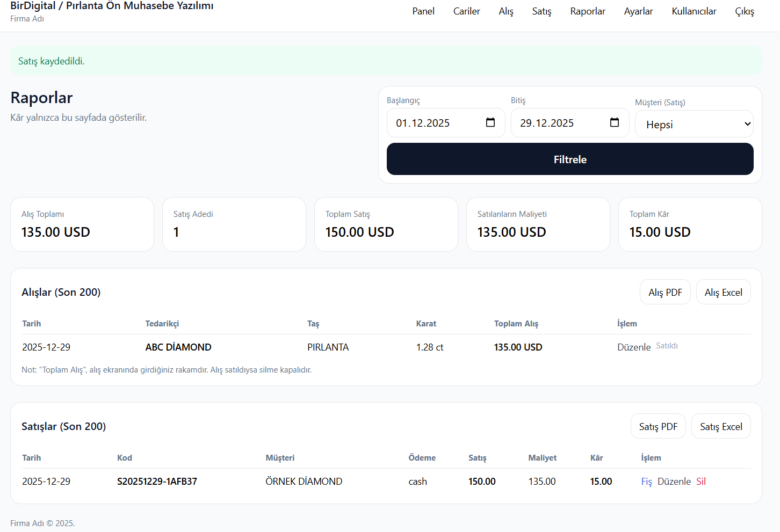Click the Filtrele button

click(569, 159)
